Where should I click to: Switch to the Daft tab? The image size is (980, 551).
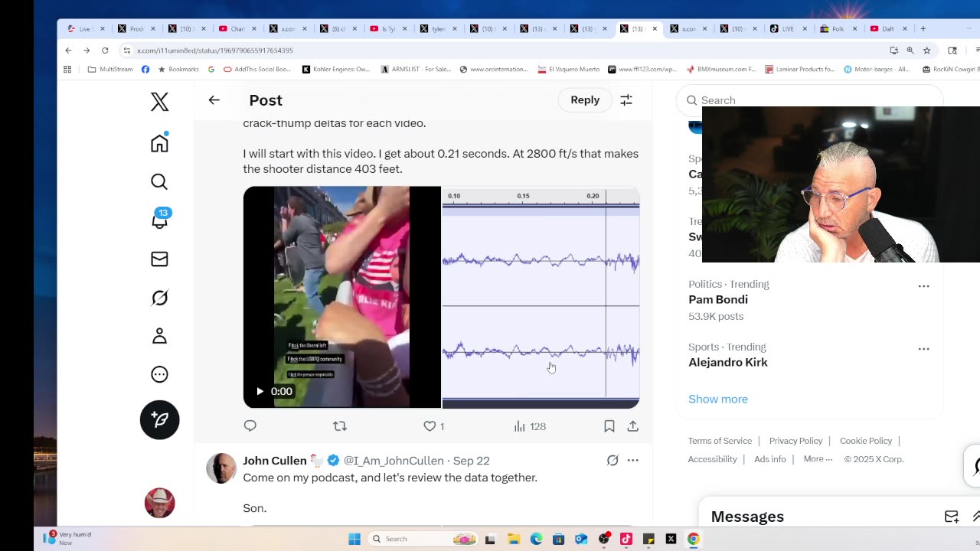[x=888, y=29]
